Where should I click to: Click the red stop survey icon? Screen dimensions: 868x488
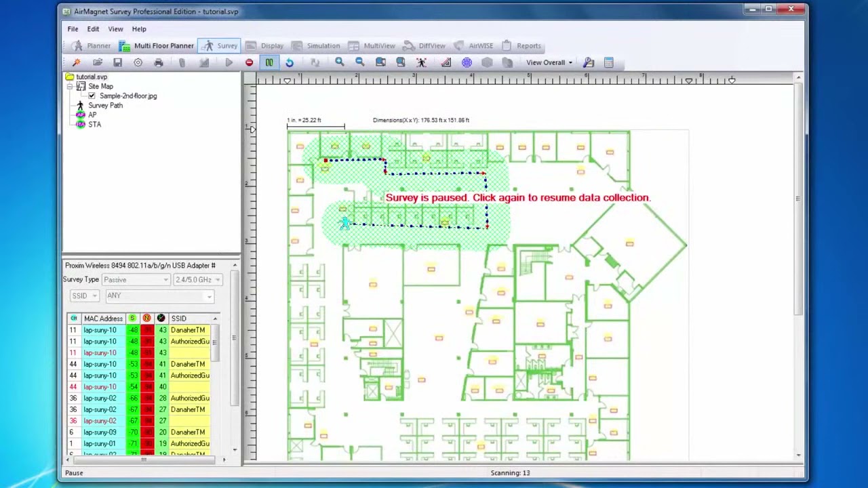point(249,62)
